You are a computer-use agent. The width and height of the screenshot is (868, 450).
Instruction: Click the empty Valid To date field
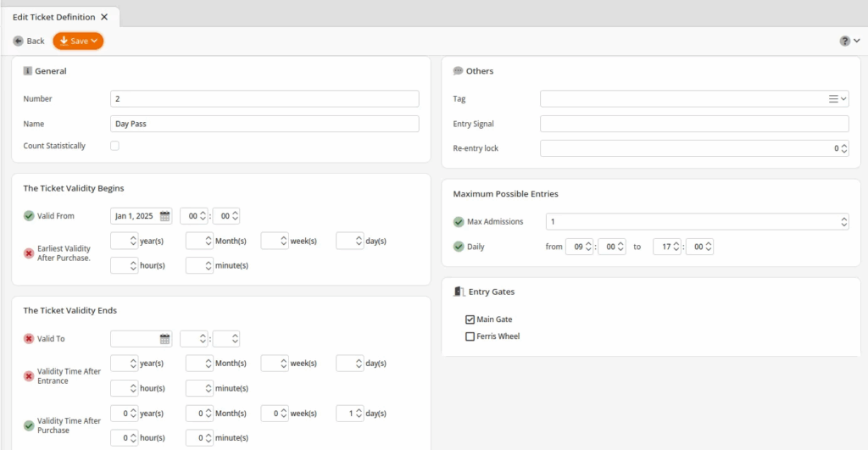[135, 339]
